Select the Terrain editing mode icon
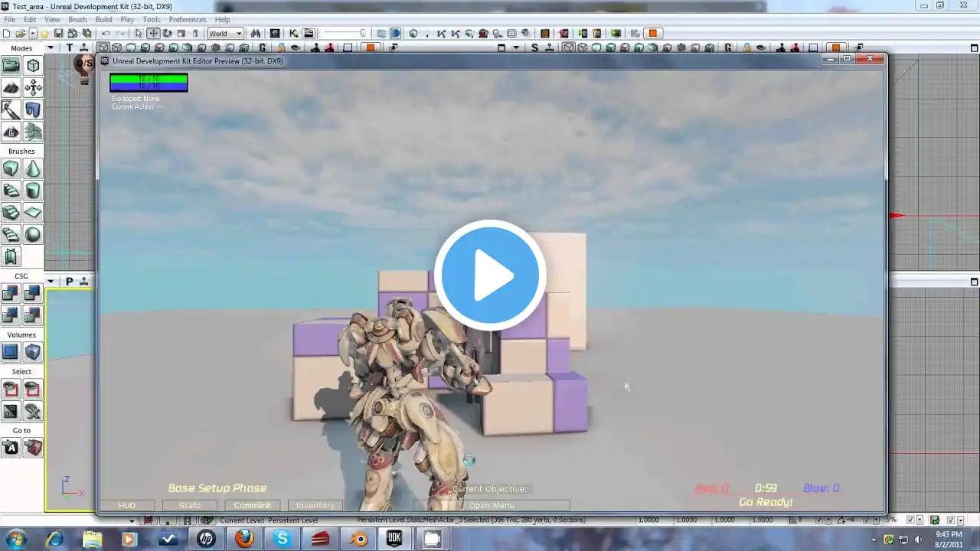This screenshot has width=980, height=551. [11, 88]
